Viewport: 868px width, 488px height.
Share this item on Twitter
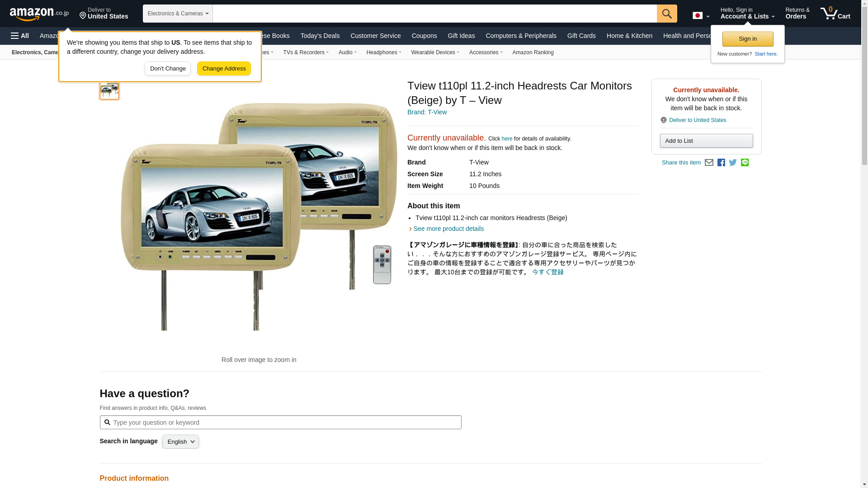733,163
